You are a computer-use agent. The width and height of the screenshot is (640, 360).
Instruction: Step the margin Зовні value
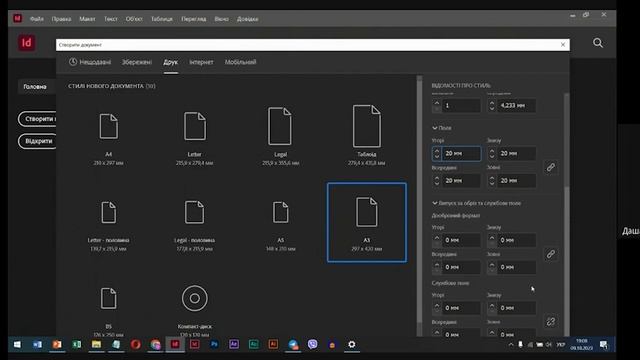pyautogui.click(x=492, y=180)
